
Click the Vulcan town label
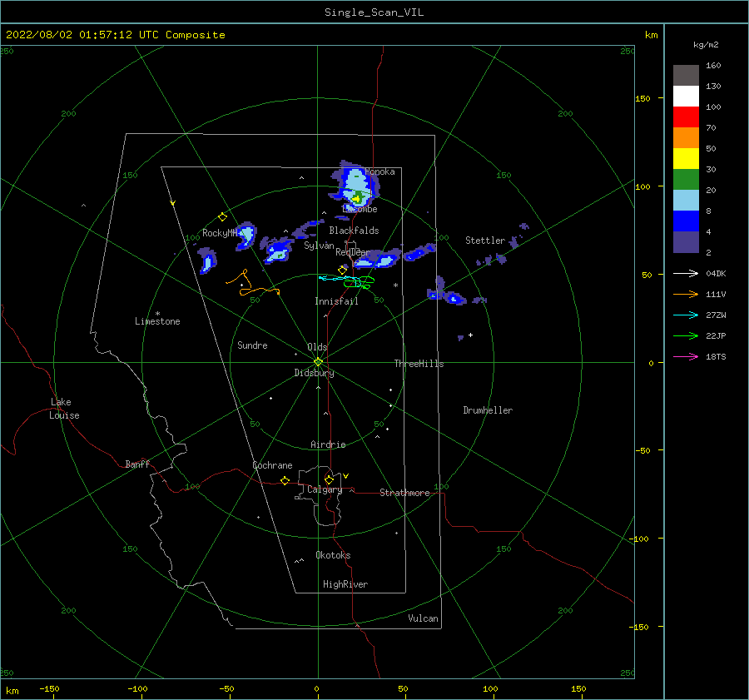tap(423, 618)
